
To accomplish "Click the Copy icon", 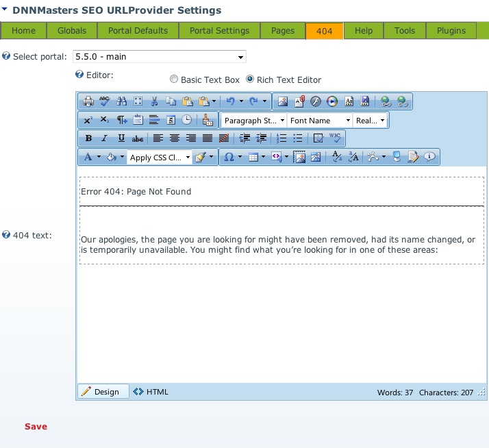I will tap(171, 101).
